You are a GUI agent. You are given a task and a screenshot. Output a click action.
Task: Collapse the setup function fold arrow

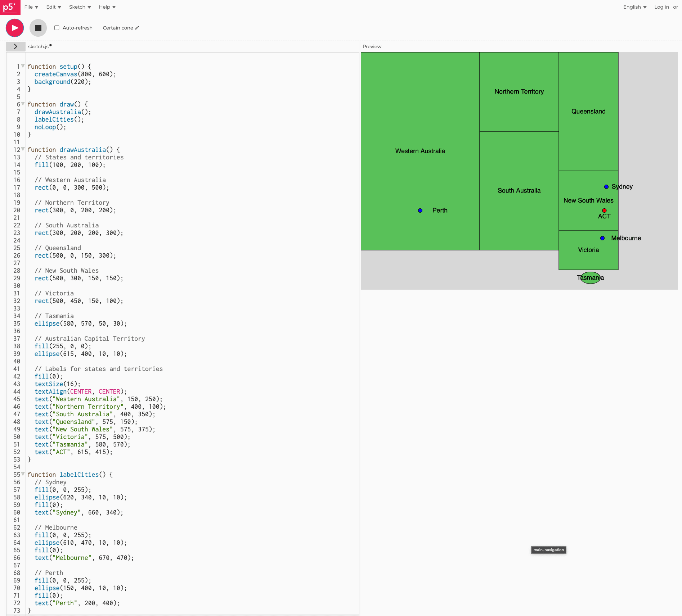tap(23, 66)
